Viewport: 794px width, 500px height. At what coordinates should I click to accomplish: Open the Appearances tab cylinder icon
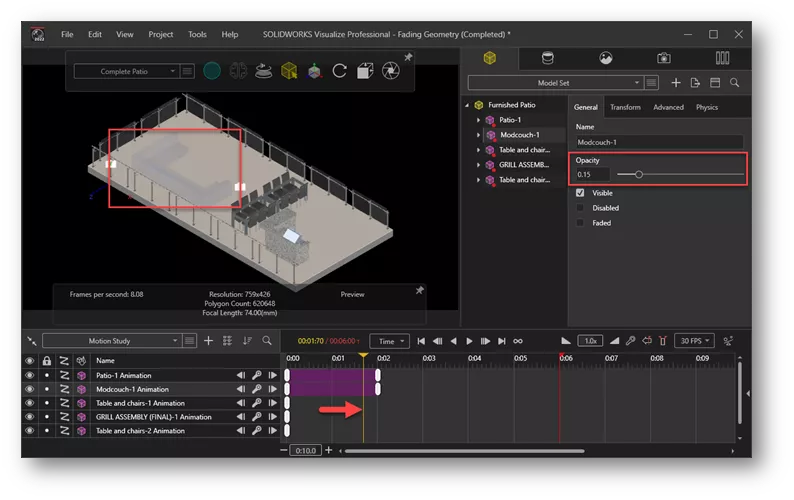(x=547, y=58)
